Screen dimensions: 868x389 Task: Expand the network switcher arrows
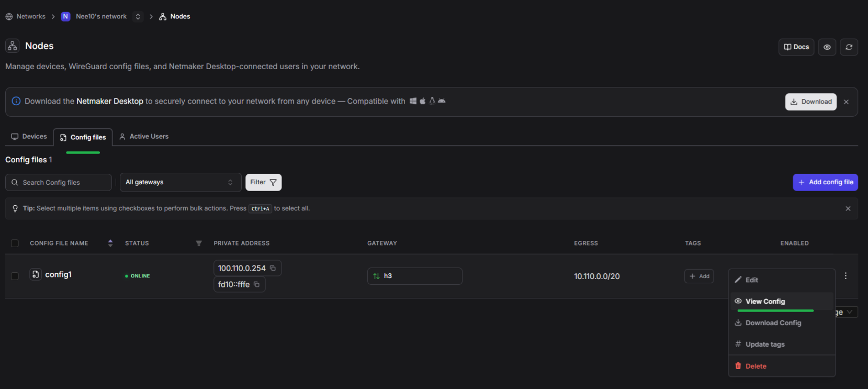pyautogui.click(x=138, y=17)
